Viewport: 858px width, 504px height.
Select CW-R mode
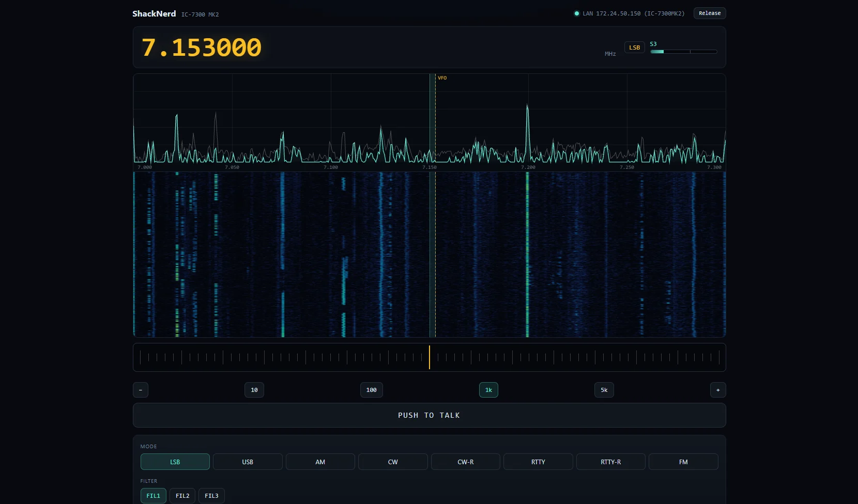coord(466,462)
